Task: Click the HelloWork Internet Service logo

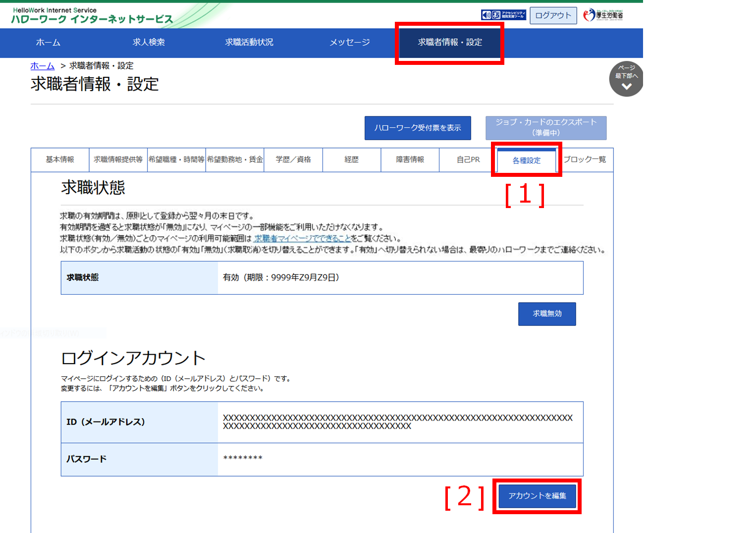Action: pyautogui.click(x=92, y=16)
